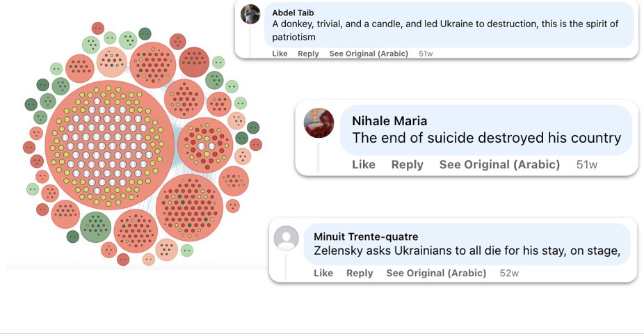Viewport: 644px width, 334px height.
Task: See Original (Arabic) on Nihale Maria's comment
Action: pyautogui.click(x=499, y=164)
